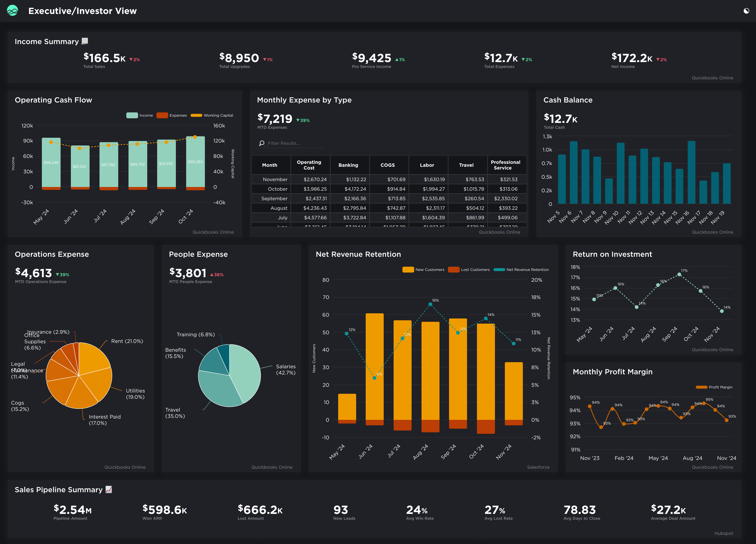
Task: Toggle the dark mode theme icon
Action: 746,11
